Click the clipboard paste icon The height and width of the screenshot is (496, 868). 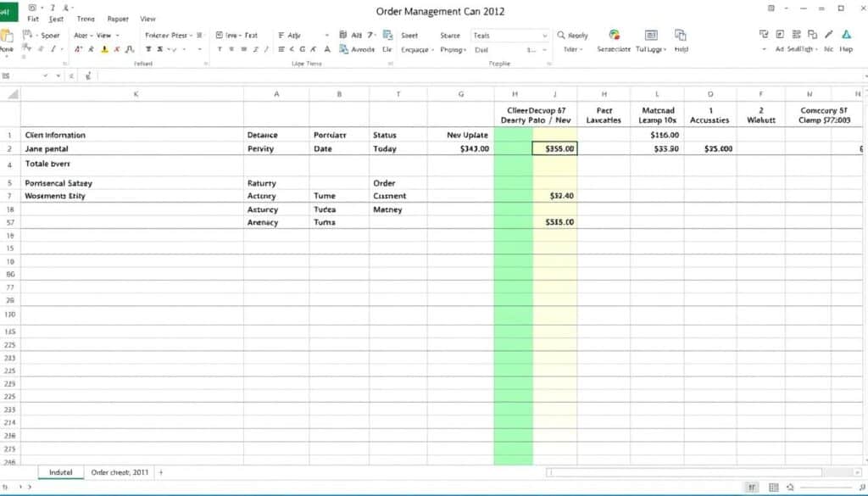[7, 36]
